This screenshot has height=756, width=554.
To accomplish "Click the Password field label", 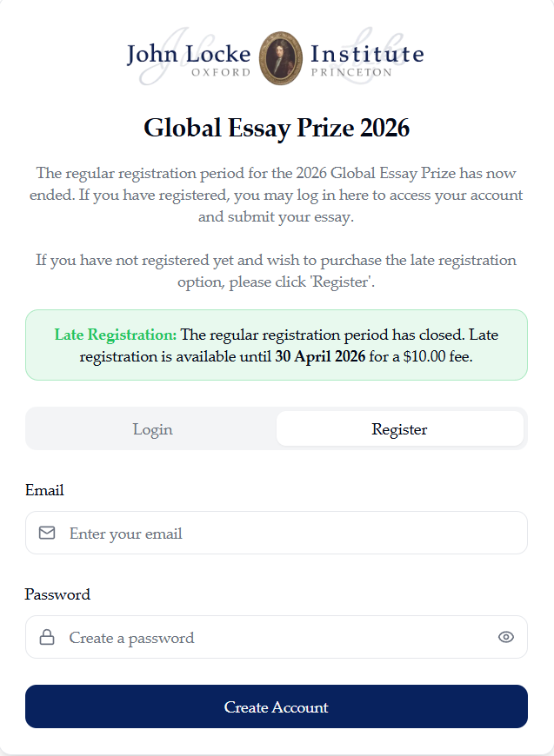I will (57, 594).
